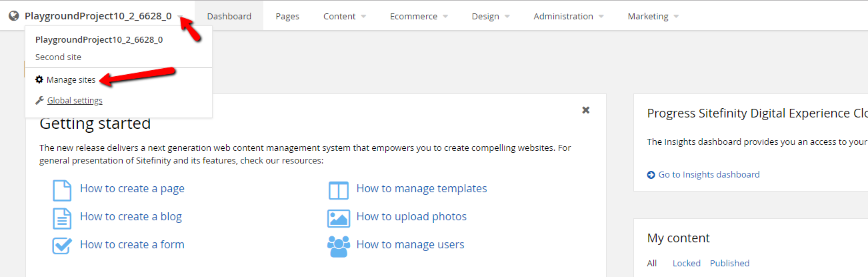Open the Marketing dropdown menu
Image resolution: width=868 pixels, height=277 pixels.
653,16
